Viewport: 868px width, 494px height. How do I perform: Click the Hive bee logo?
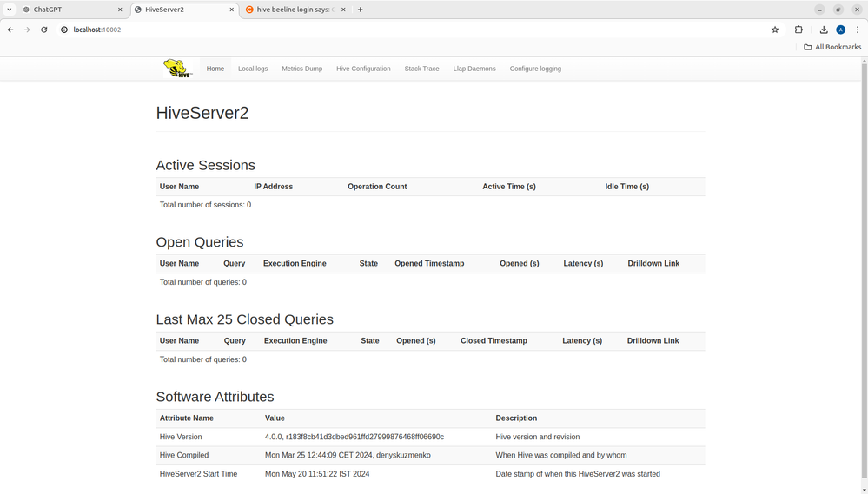(178, 68)
